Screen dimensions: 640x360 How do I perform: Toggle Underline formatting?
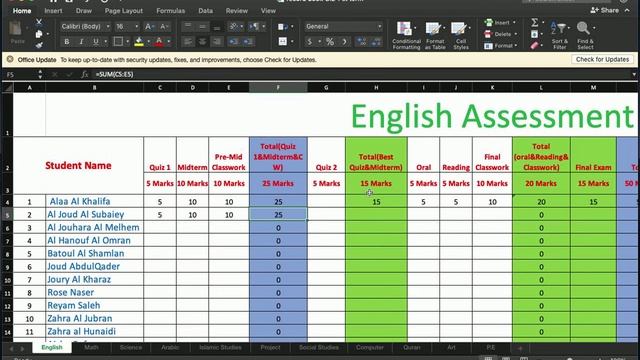[x=96, y=42]
